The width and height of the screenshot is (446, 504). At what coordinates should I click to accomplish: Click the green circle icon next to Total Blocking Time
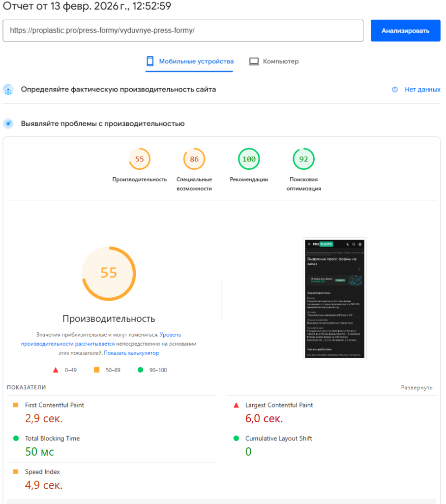coord(15,438)
